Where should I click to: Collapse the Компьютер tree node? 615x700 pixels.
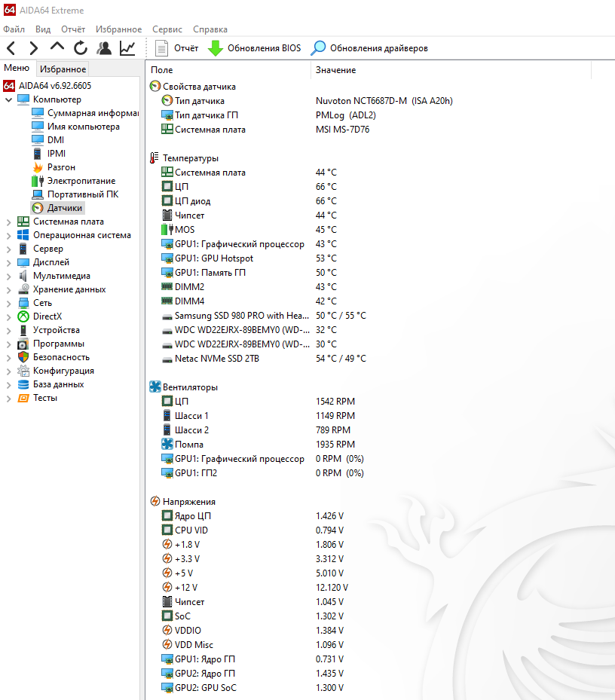8,99
